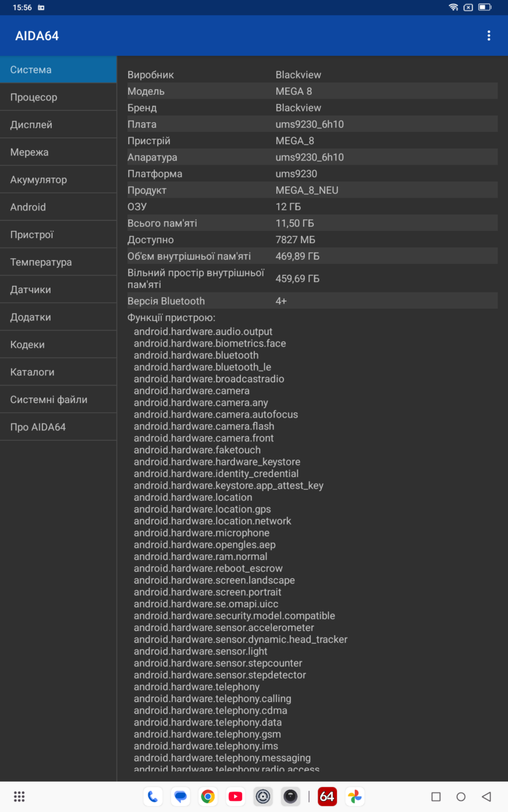Screen dimensions: 508x812
Task: Open the three-dot overflow menu
Action: click(x=489, y=36)
